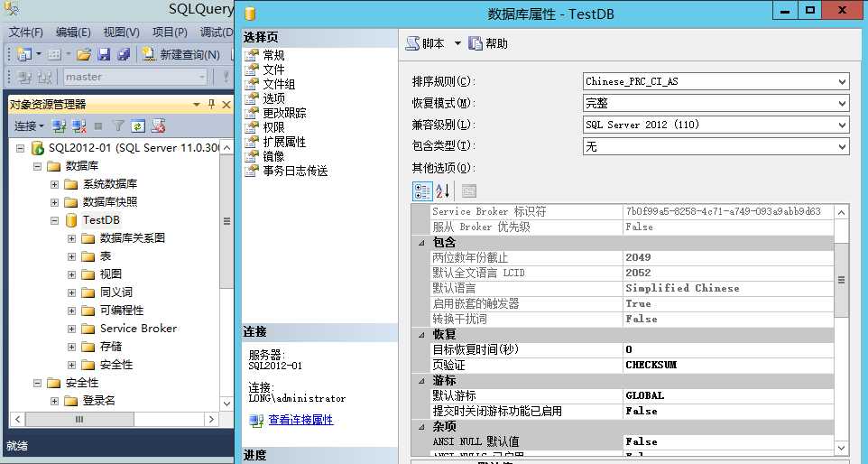Click the save disk icon in main toolbar
Screen dimensions: 868x464
(104, 54)
